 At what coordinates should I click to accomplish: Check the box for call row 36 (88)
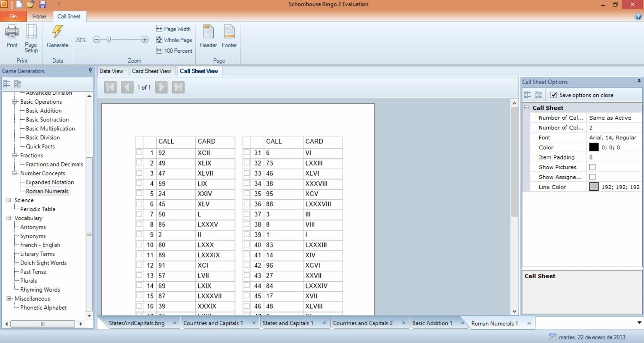coord(246,204)
